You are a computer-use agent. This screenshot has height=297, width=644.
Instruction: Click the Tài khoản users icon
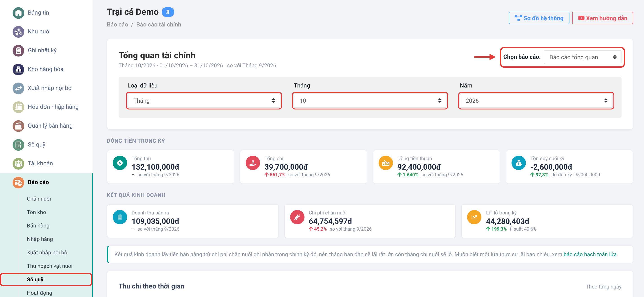(x=18, y=164)
